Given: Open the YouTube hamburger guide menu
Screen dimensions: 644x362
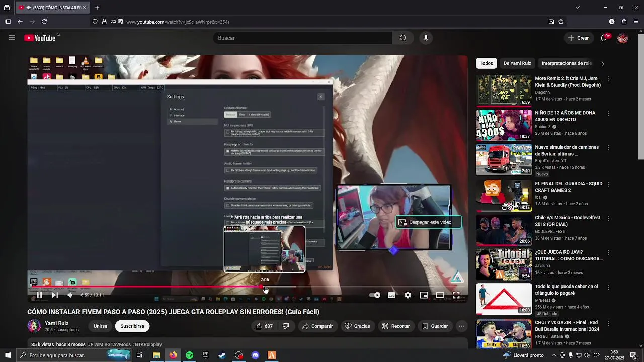Looking at the screenshot, I should point(12,38).
